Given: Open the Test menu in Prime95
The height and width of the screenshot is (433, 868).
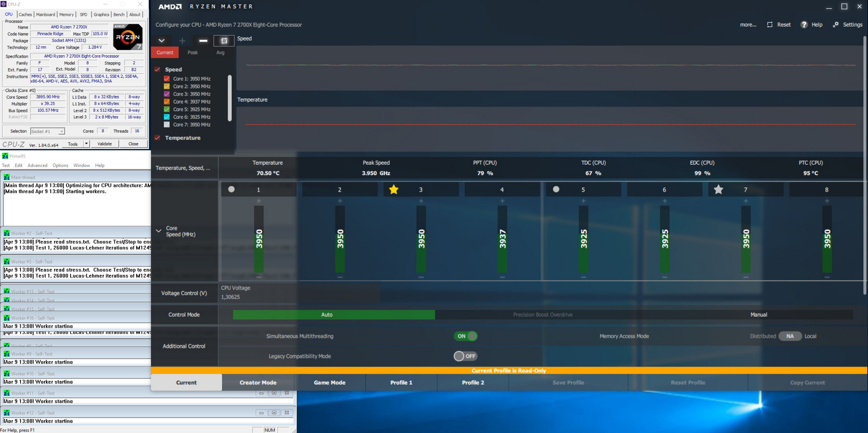Looking at the screenshot, I should click(x=6, y=166).
